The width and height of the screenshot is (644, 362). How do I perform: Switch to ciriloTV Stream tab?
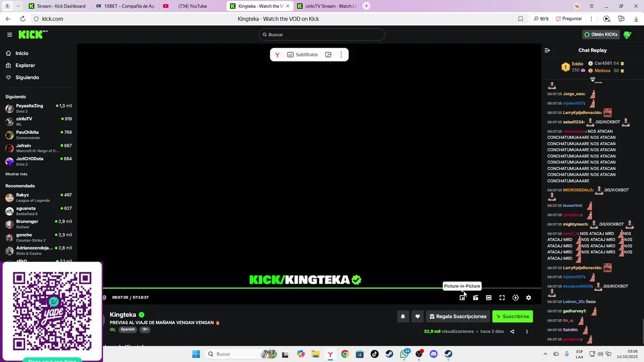326,6
